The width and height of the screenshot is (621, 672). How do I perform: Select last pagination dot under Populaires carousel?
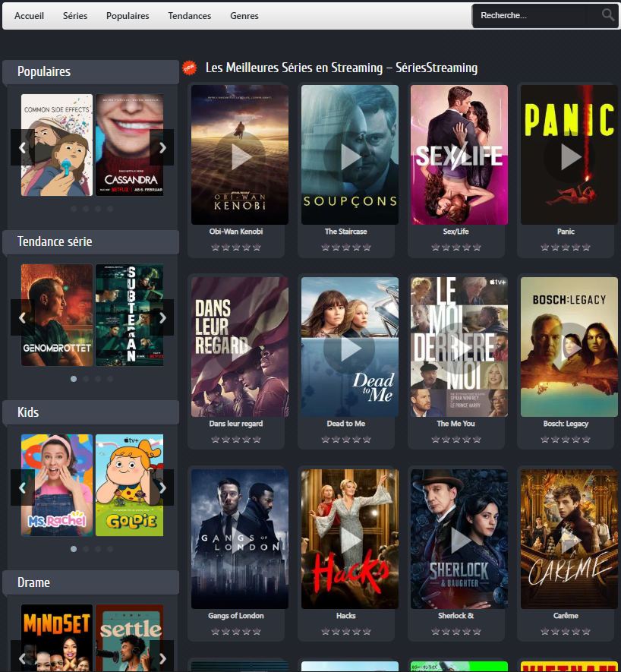coord(110,209)
